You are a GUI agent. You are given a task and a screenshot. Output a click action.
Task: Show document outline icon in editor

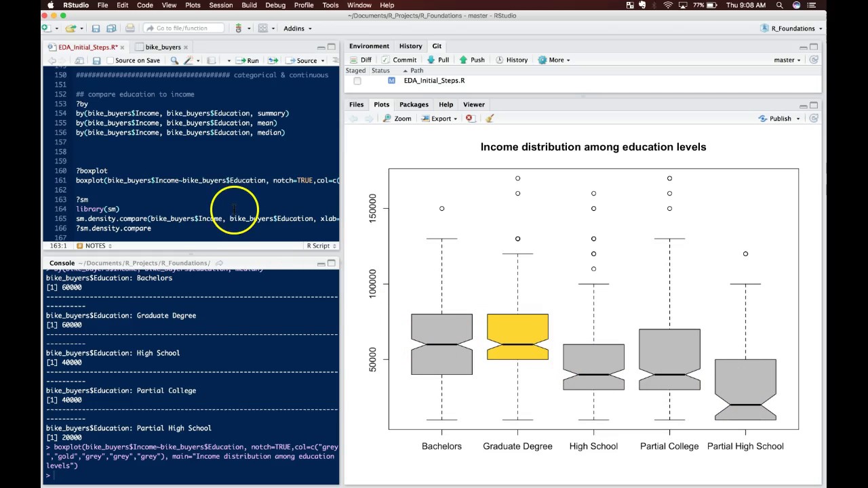[335, 60]
